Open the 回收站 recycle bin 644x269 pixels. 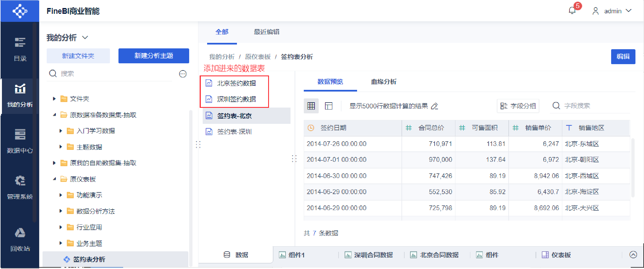tap(20, 239)
